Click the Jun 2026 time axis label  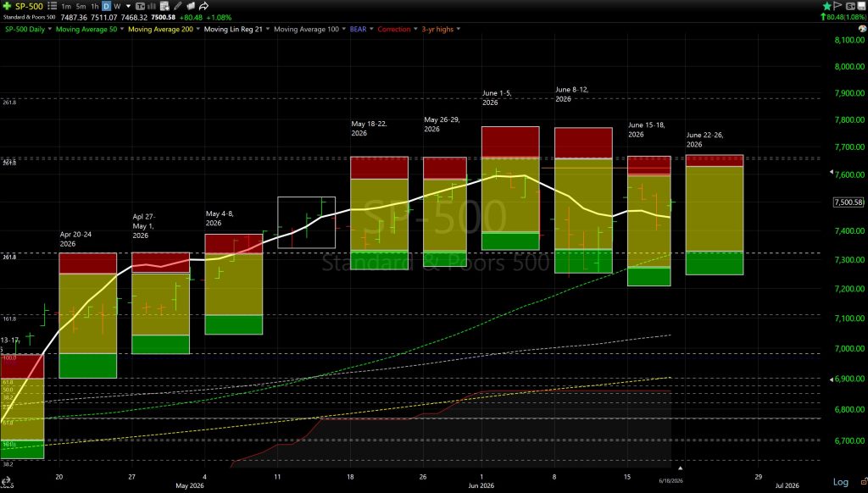pos(481,486)
